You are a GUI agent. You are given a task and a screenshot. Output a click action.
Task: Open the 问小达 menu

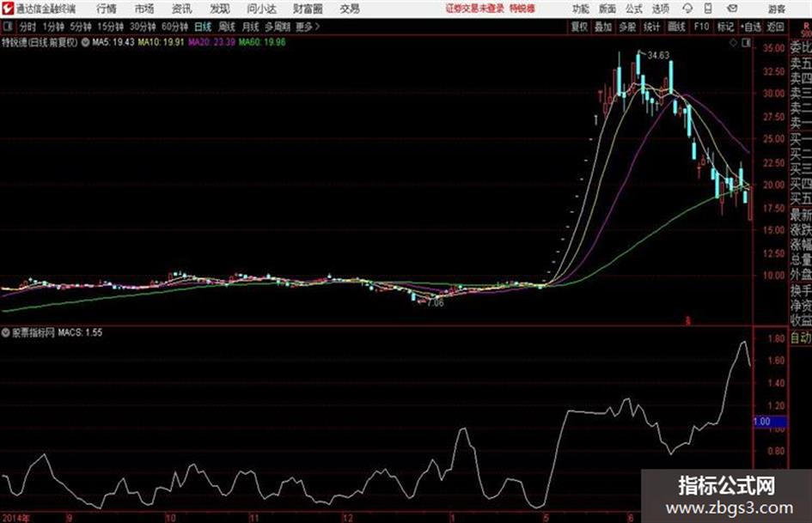click(x=261, y=9)
